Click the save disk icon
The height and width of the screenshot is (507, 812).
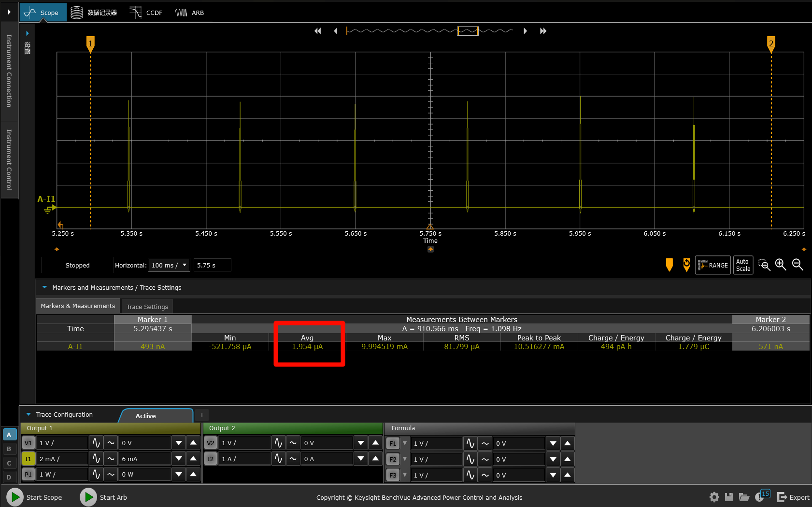tap(729, 497)
